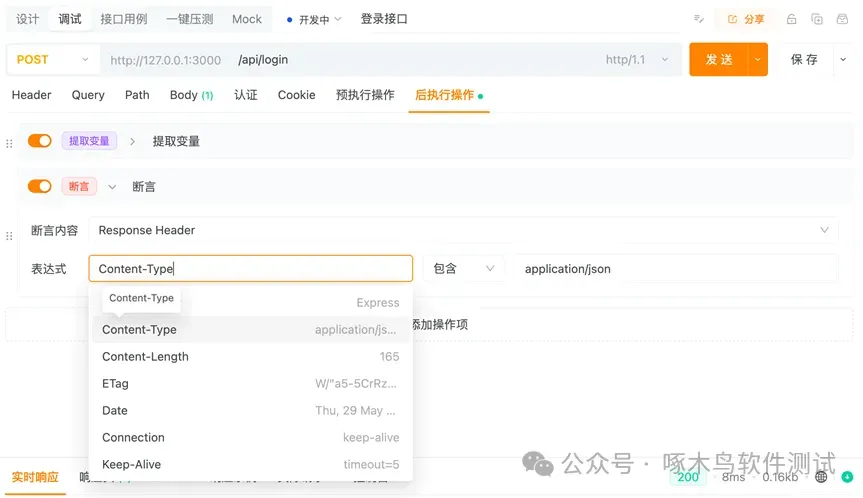The width and height of the screenshot is (863, 498).
Task: Click the lock icon
Action: [x=791, y=19]
